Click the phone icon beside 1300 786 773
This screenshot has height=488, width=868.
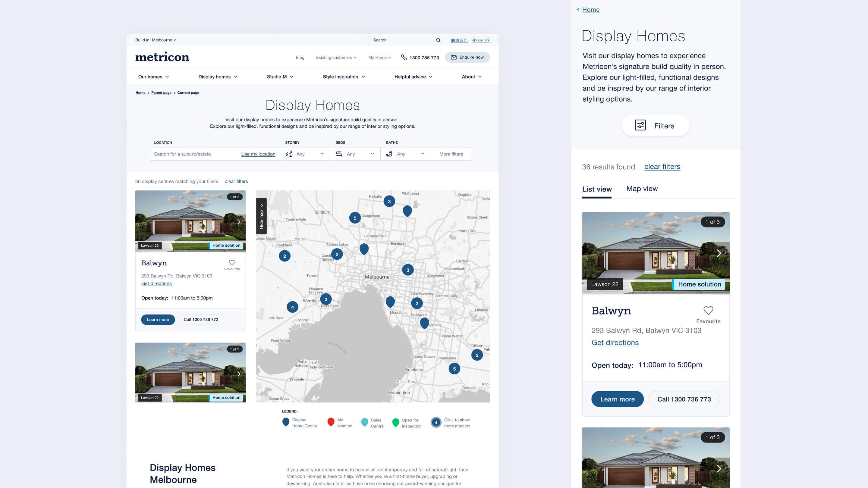click(404, 58)
